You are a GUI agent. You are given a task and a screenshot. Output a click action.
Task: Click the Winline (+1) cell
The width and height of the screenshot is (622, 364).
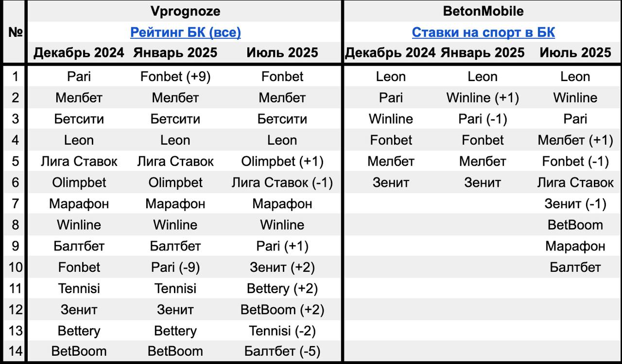(483, 98)
